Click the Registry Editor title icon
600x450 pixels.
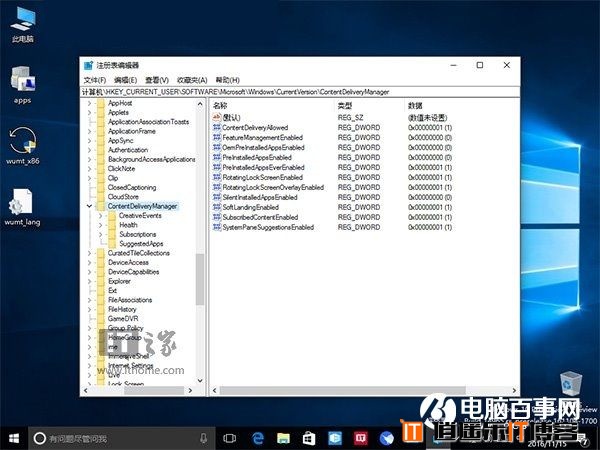(x=88, y=65)
